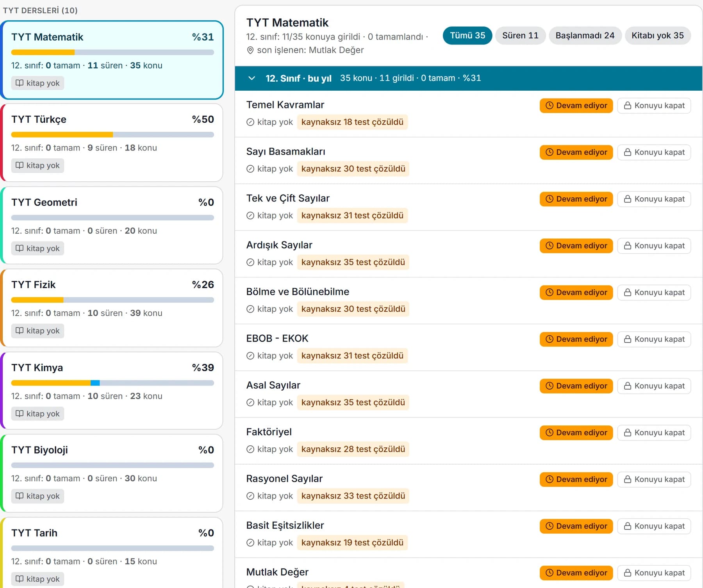Click book icon in TYT Biyoloji card

pos(20,496)
